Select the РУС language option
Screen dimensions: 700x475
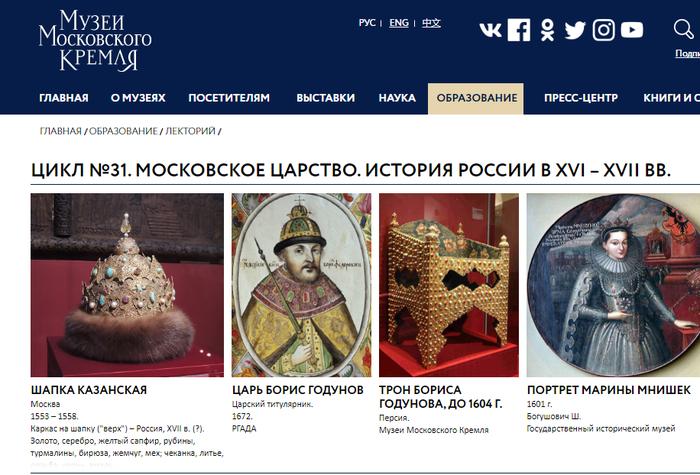[x=367, y=23]
